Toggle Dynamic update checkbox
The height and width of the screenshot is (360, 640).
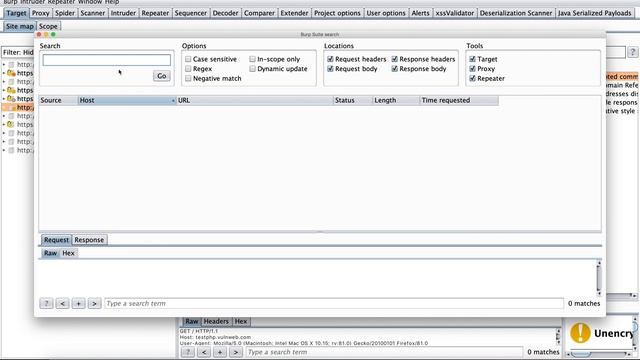click(x=252, y=69)
